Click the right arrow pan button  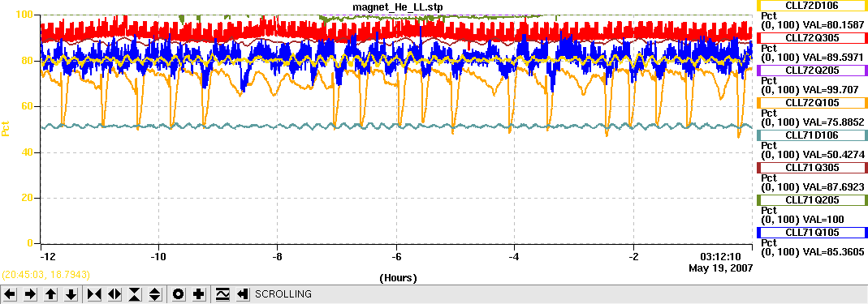[x=30, y=294]
